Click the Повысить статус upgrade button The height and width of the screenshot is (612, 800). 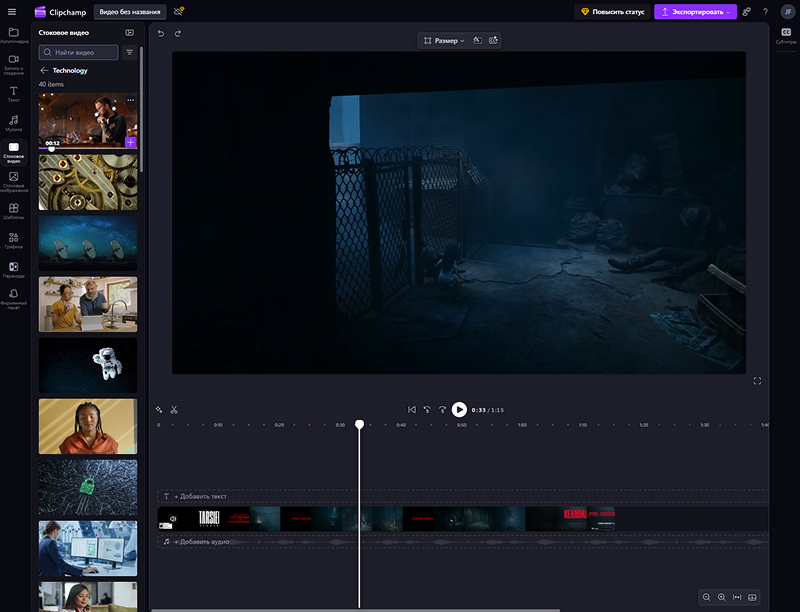click(613, 12)
